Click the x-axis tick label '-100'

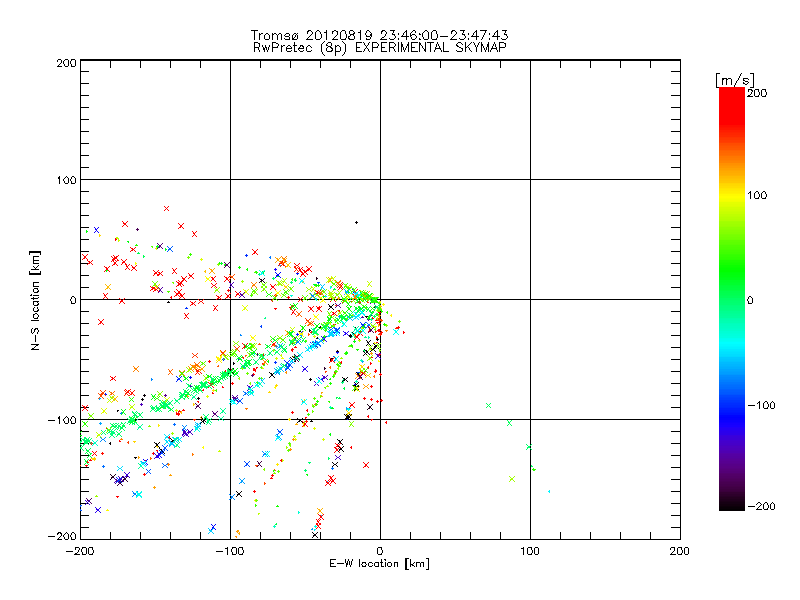click(230, 552)
